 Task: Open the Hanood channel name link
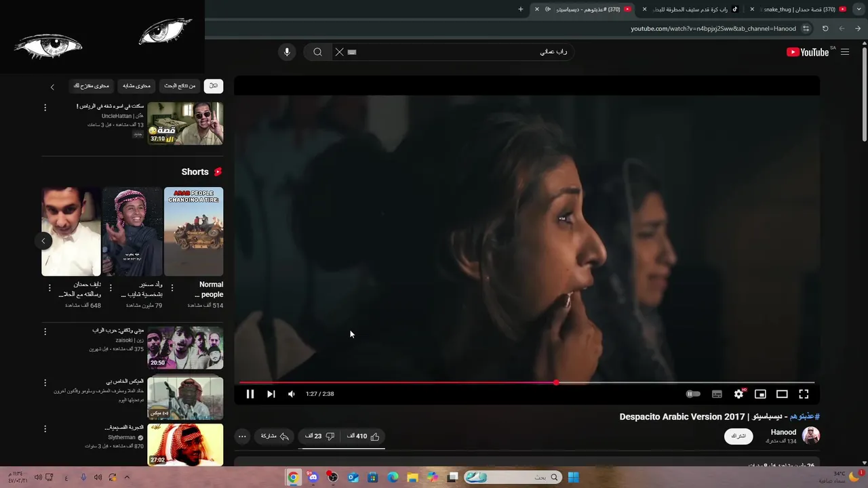[783, 432]
